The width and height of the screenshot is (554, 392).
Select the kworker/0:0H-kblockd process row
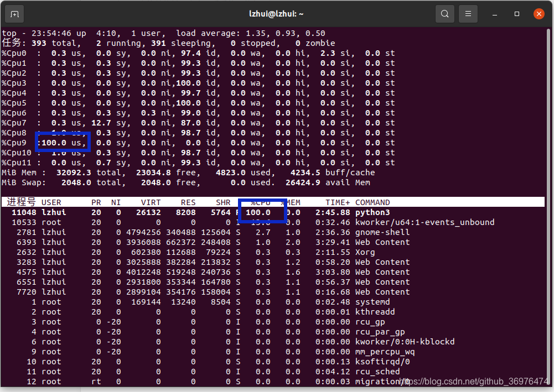tap(272, 342)
